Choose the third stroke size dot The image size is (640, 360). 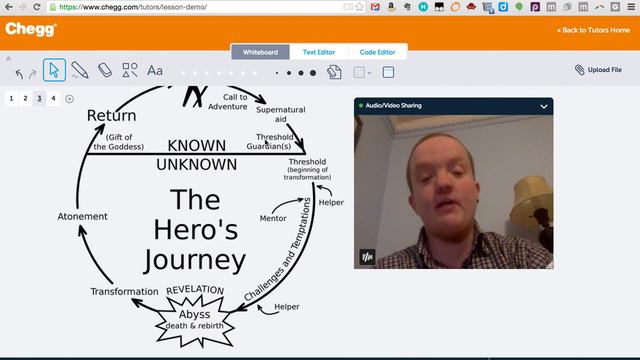[301, 73]
